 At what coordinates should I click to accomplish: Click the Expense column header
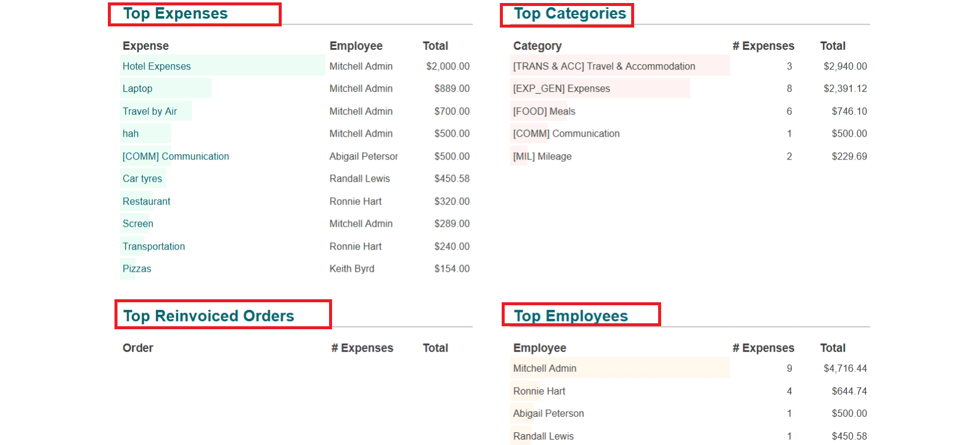point(146,46)
